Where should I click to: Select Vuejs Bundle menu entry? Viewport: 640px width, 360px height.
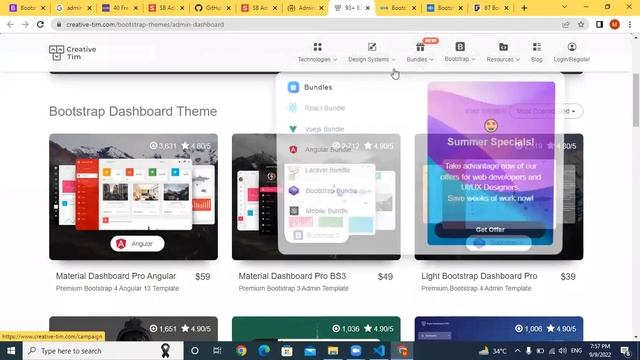(x=317, y=129)
